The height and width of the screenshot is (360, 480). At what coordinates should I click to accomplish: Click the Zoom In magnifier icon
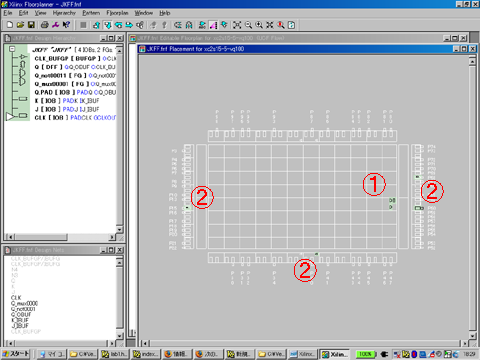(259, 25)
